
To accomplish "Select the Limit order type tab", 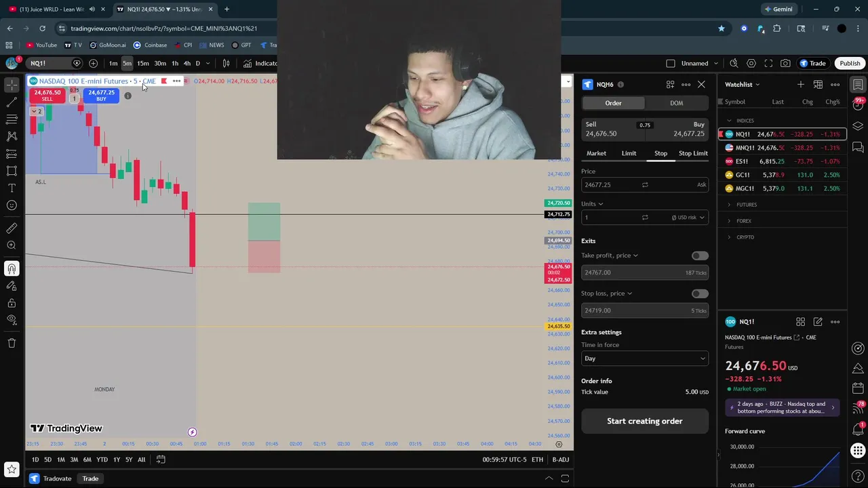I will (629, 153).
